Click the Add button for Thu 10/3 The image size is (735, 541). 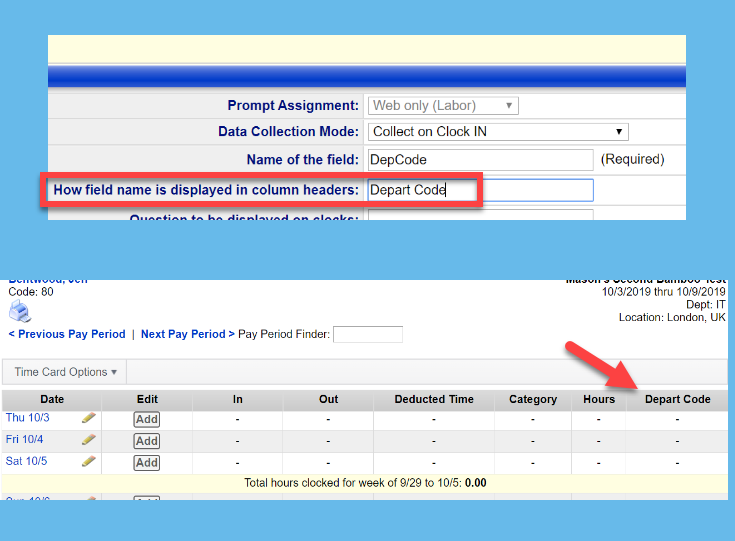coord(147,419)
